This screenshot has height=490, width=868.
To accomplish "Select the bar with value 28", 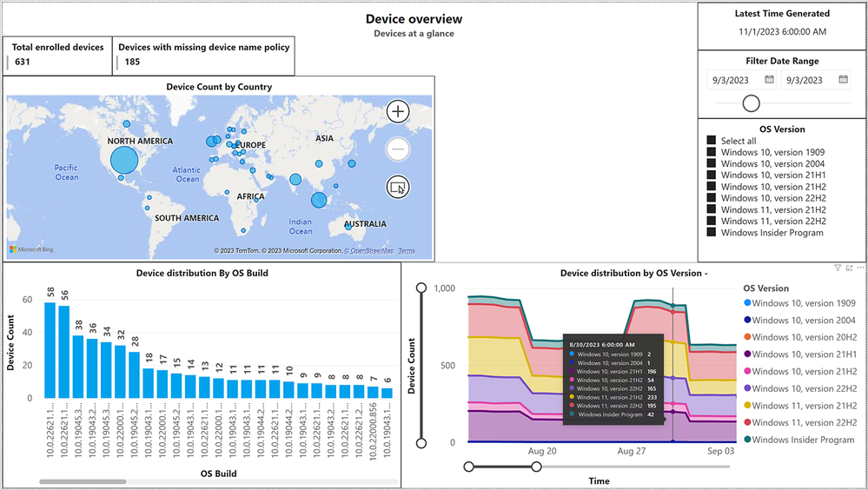I will (135, 374).
